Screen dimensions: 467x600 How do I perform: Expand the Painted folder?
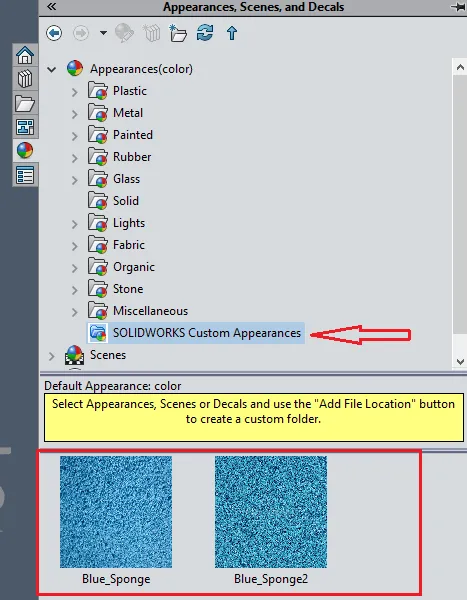(75, 136)
